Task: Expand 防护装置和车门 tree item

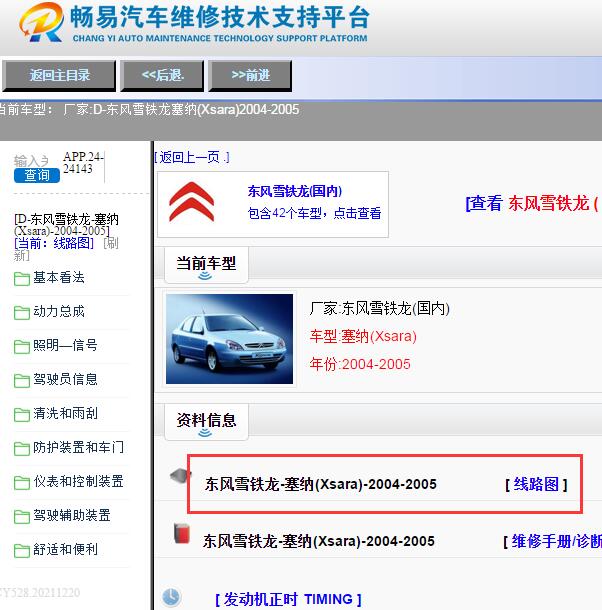Action: [x=79, y=447]
